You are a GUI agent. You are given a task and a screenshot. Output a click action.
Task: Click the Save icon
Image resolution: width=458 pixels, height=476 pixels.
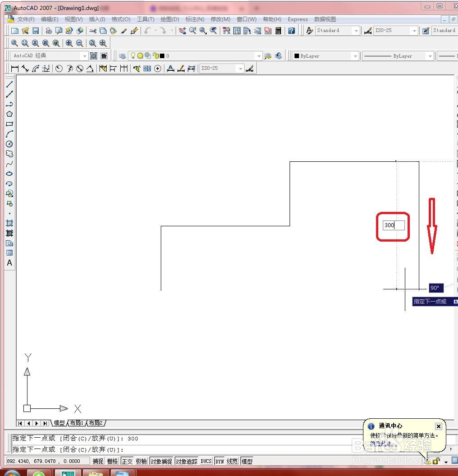(x=36, y=31)
